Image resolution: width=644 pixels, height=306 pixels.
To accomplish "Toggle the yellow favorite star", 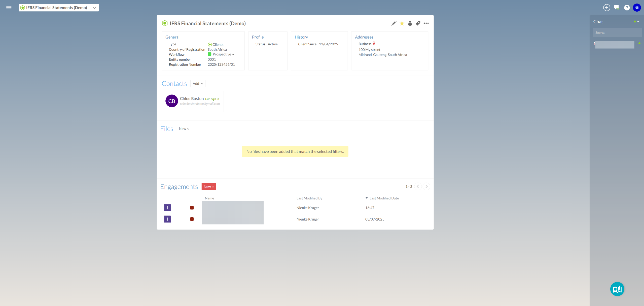I will point(402,23).
